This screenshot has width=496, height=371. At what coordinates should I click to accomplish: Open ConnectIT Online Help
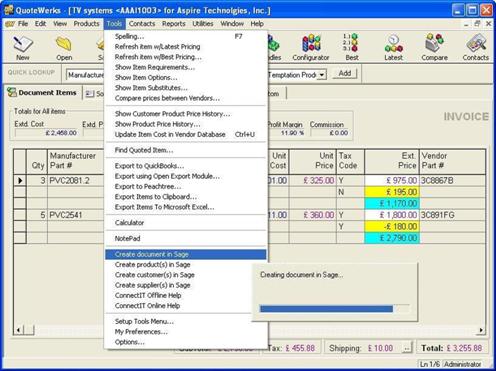click(x=179, y=306)
